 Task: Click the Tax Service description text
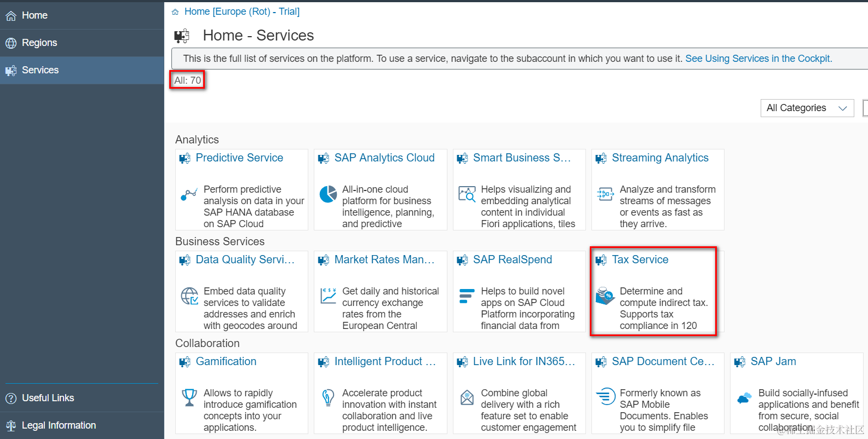pyautogui.click(x=664, y=308)
